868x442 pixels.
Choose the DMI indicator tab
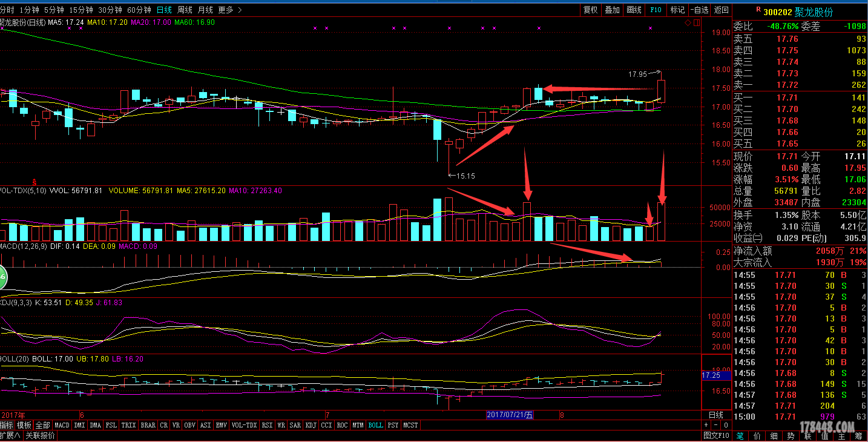[79, 425]
